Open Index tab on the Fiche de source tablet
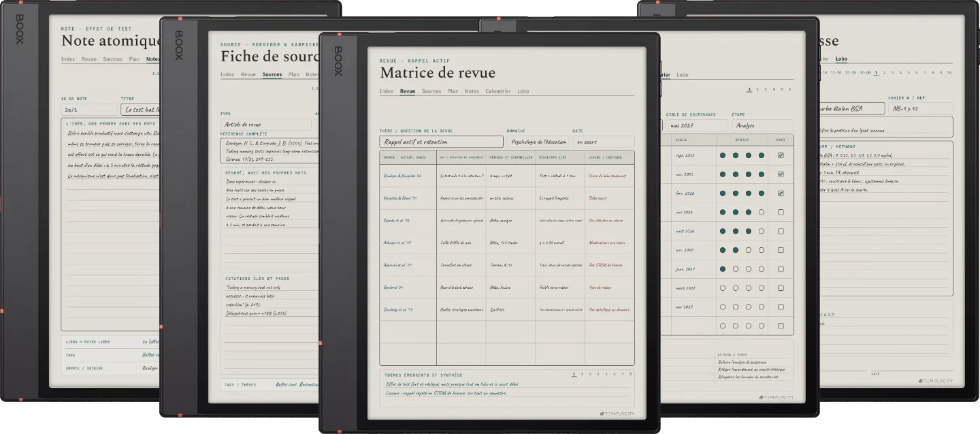 coord(227,75)
